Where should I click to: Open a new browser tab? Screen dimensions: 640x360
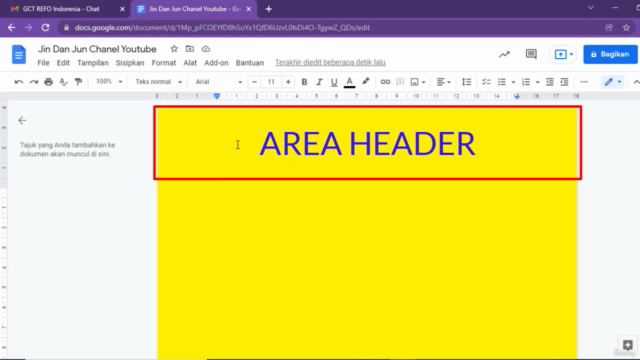(x=269, y=9)
